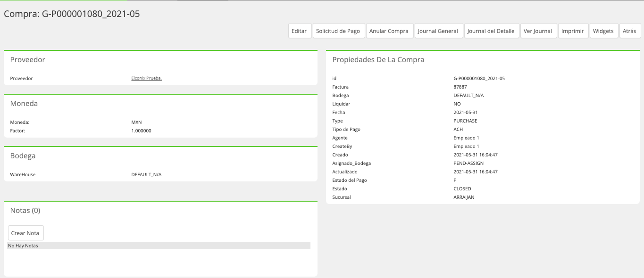644x278 pixels.
Task: Click the Proveedor section heading
Action: pyautogui.click(x=28, y=60)
